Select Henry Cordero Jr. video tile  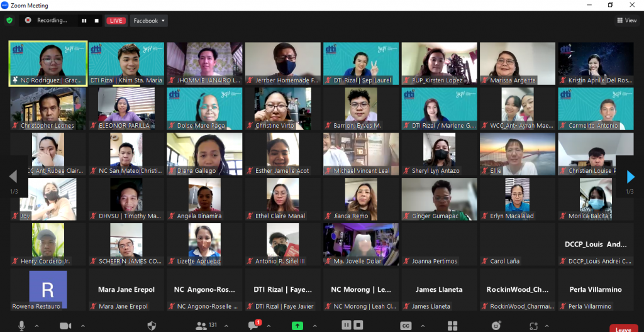click(x=48, y=244)
